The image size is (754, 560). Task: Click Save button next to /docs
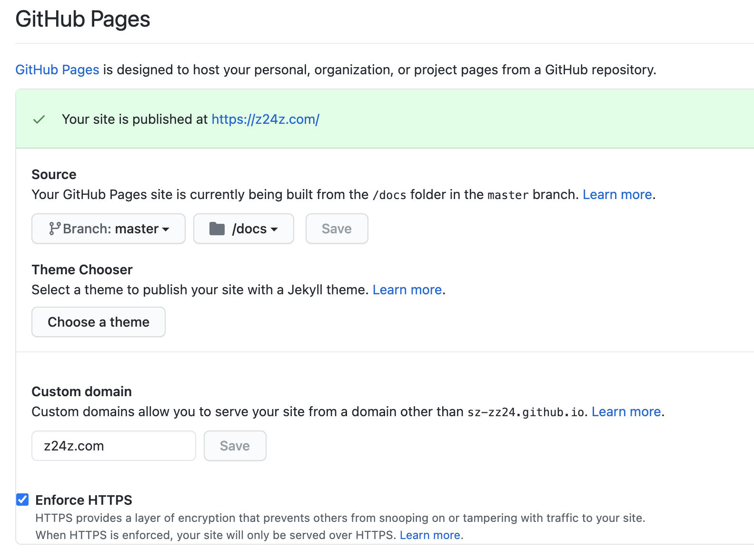(337, 229)
